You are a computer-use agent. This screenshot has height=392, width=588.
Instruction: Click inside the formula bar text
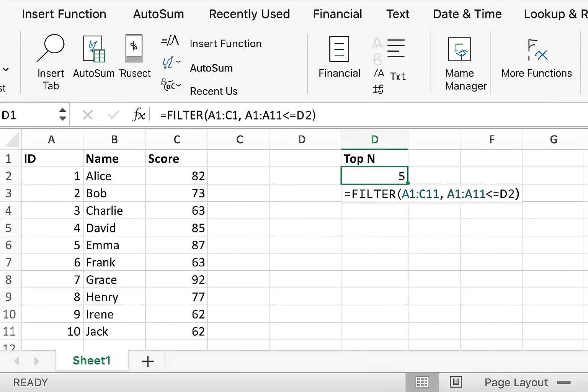pyautogui.click(x=238, y=115)
